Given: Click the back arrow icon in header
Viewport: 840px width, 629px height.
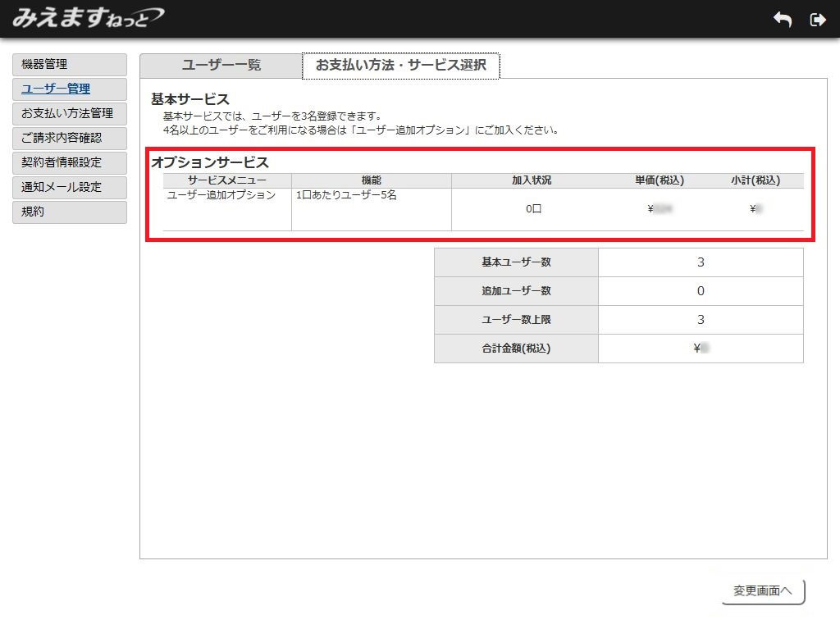Looking at the screenshot, I should point(783,20).
